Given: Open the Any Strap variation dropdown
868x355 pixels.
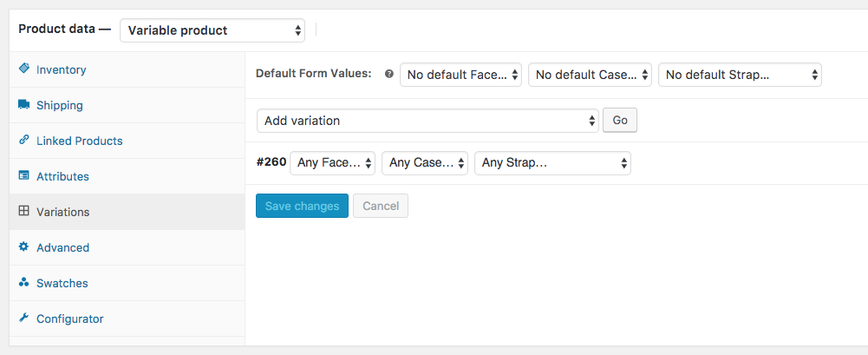Looking at the screenshot, I should (552, 162).
